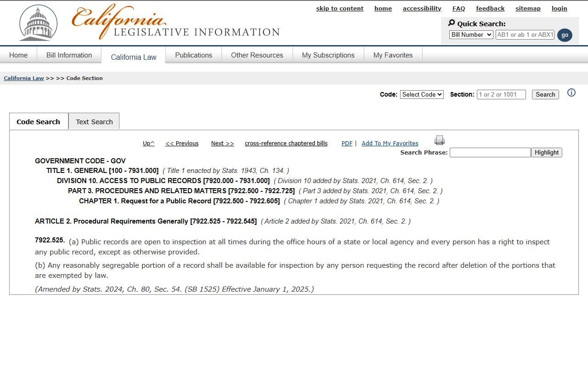Image resolution: width=588 pixels, height=368 pixels.
Task: Click the Up^ link
Action: tap(148, 143)
